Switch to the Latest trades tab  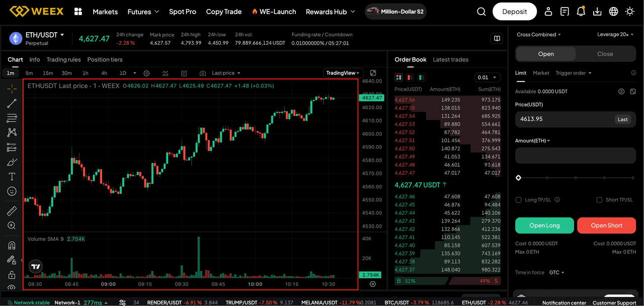point(450,59)
